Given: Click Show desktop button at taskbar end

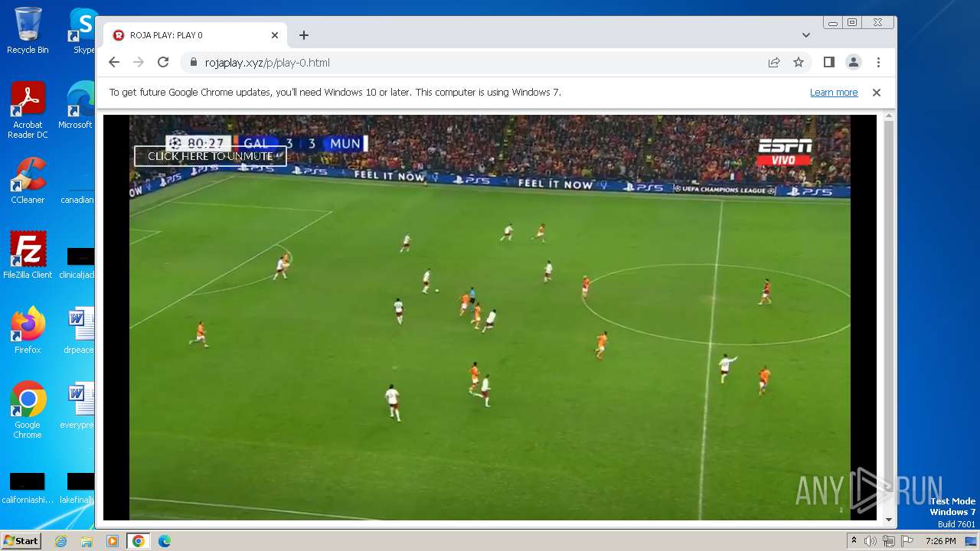Looking at the screenshot, I should tap(972, 541).
